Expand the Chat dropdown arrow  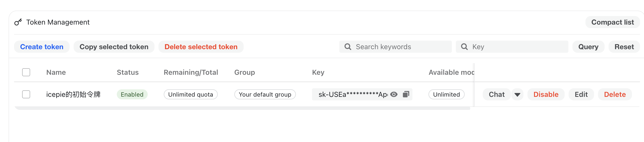(x=517, y=95)
